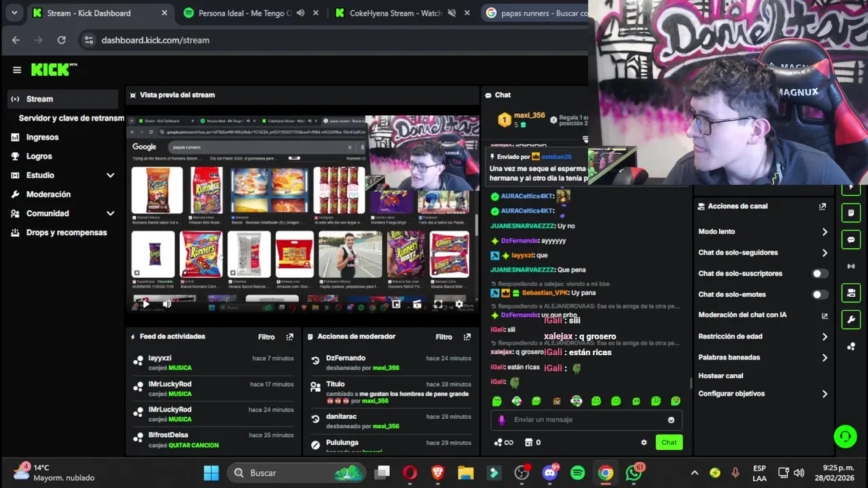The width and height of the screenshot is (868, 488).
Task: Click the channel points infinity icon
Action: click(x=504, y=443)
